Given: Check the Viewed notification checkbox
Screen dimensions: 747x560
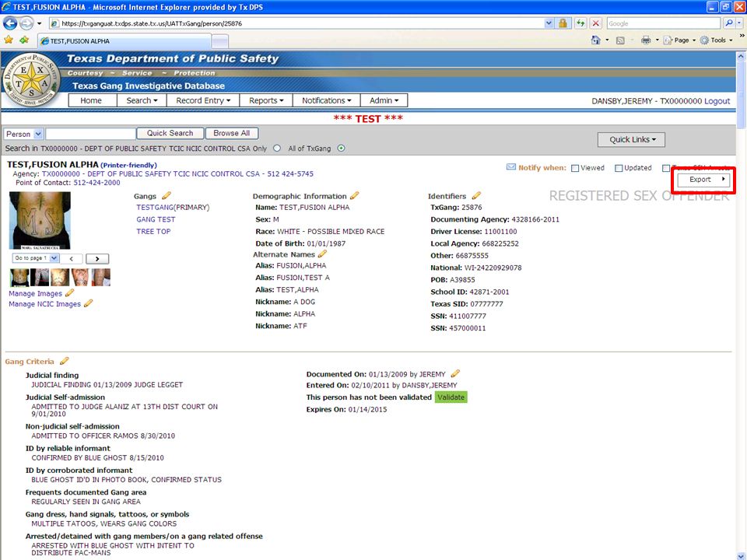Looking at the screenshot, I should [x=575, y=168].
